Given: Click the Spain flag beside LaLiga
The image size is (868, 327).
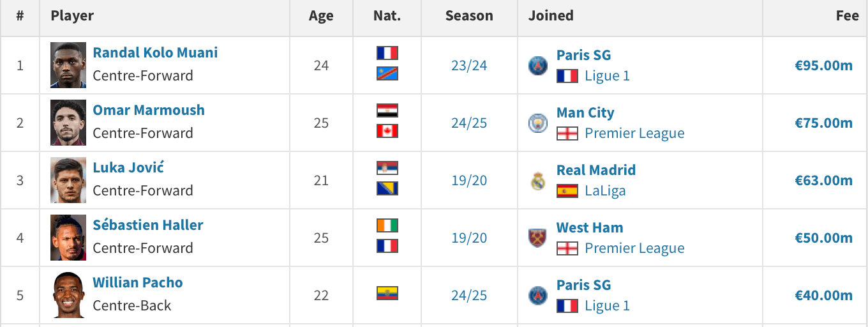Looking at the screenshot, I should [567, 191].
